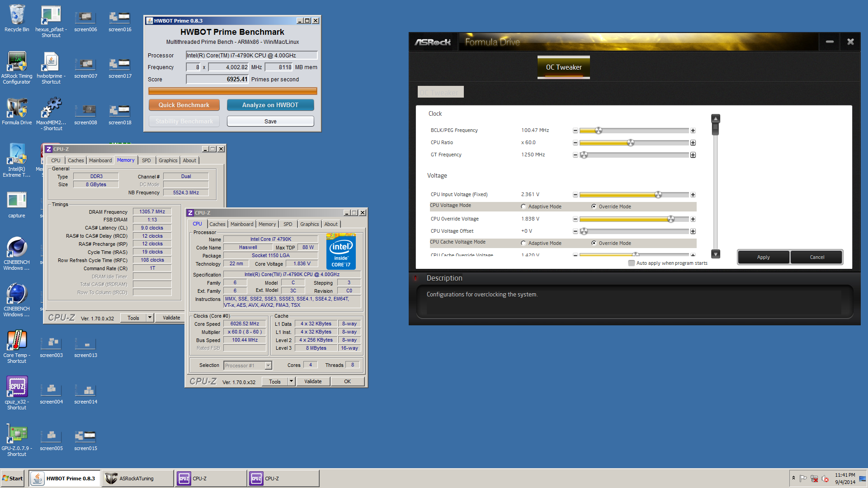Click Apply in Formula Drive
Viewport: 868px width, 488px height.
[764, 257]
